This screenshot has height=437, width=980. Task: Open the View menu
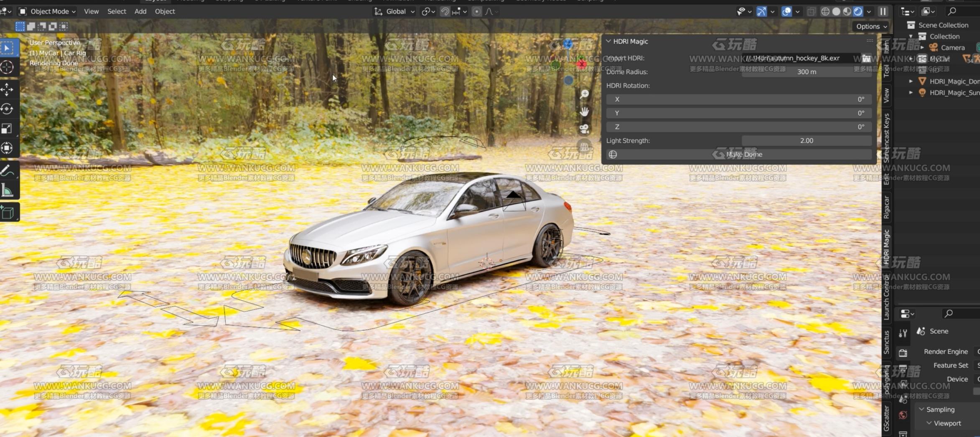click(91, 12)
